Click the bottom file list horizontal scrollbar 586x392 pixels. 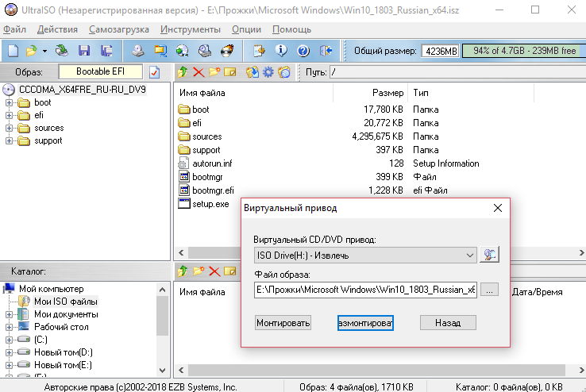pyautogui.click(x=381, y=371)
